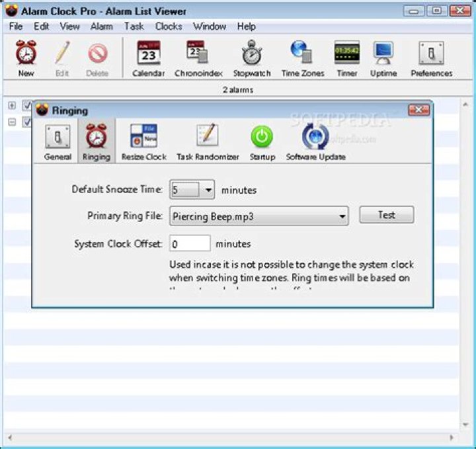Minimize the Alarm List Viewer window
Viewport: 476px width, 449px height.
[x=413, y=11]
